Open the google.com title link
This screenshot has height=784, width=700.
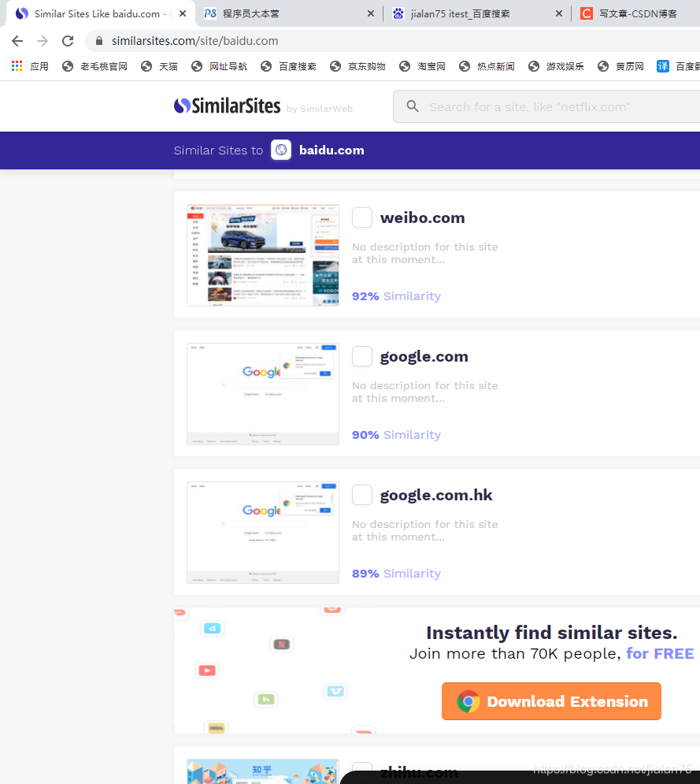point(424,356)
